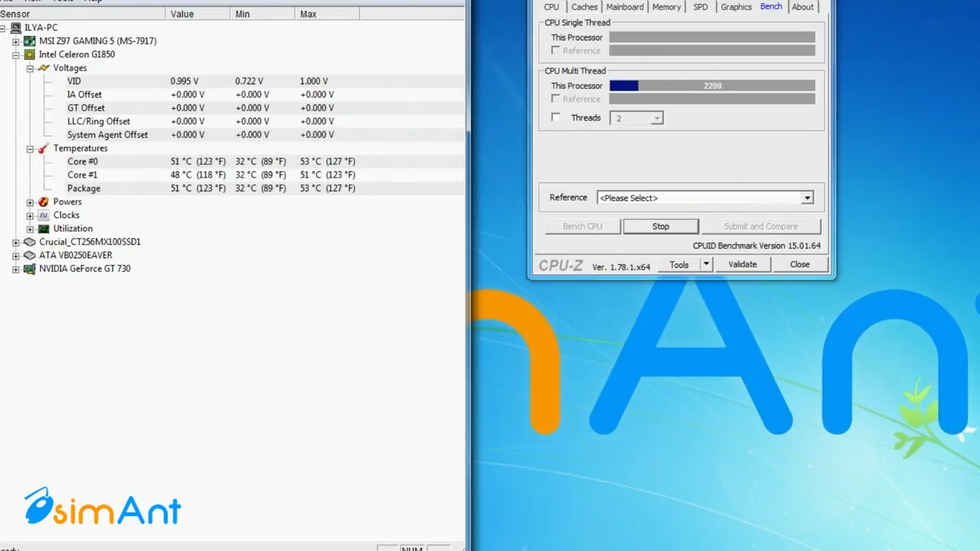
Task: Click the Max column header
Action: tap(328, 14)
